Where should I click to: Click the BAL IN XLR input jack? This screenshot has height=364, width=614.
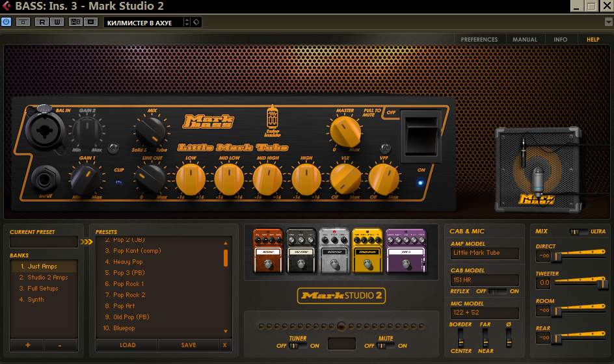pos(44,129)
